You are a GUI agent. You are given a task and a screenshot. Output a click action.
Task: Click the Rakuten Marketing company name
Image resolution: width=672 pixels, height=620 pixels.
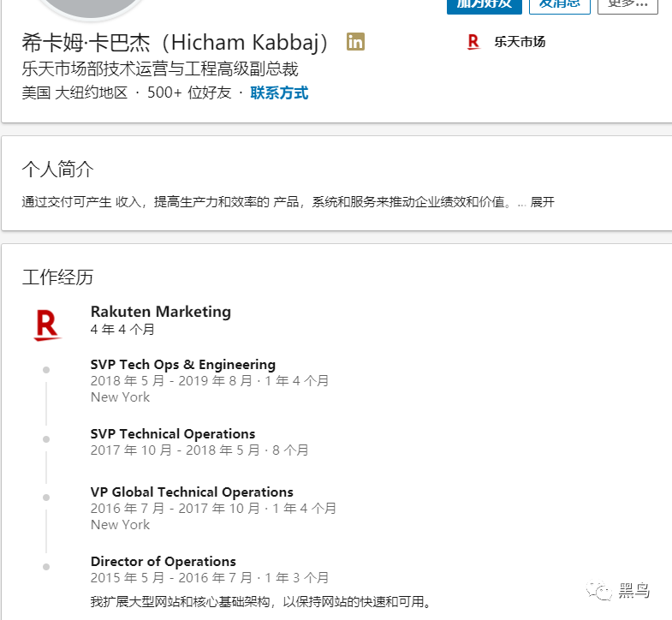point(161,312)
